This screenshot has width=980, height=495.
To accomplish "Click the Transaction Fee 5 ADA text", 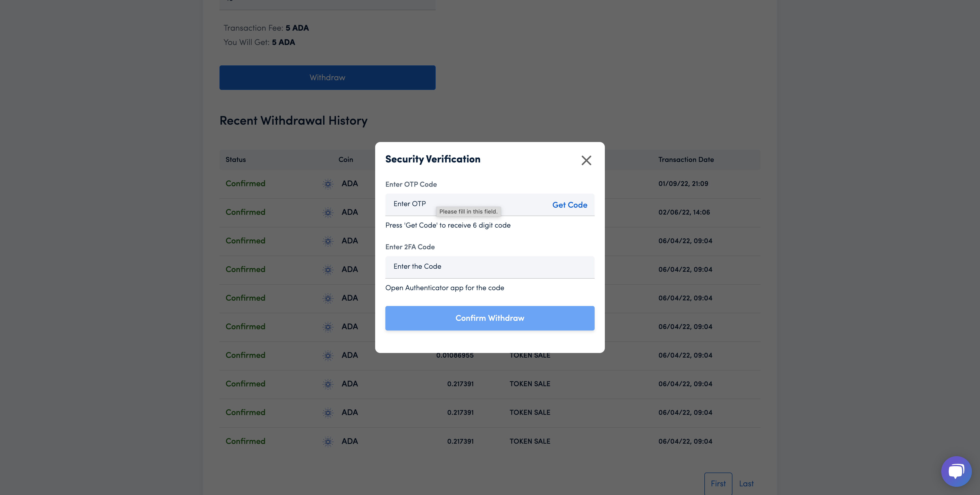I will coord(266,28).
